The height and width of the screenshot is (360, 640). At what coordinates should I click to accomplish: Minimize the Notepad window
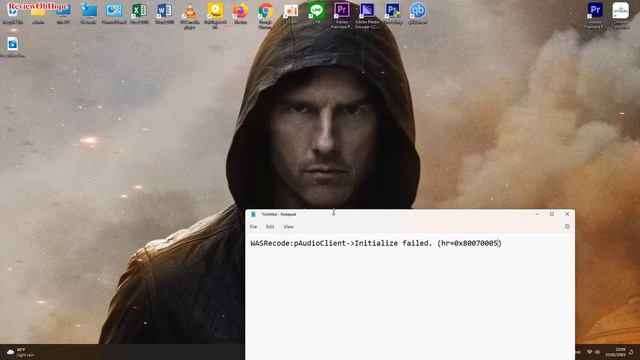pyautogui.click(x=537, y=214)
